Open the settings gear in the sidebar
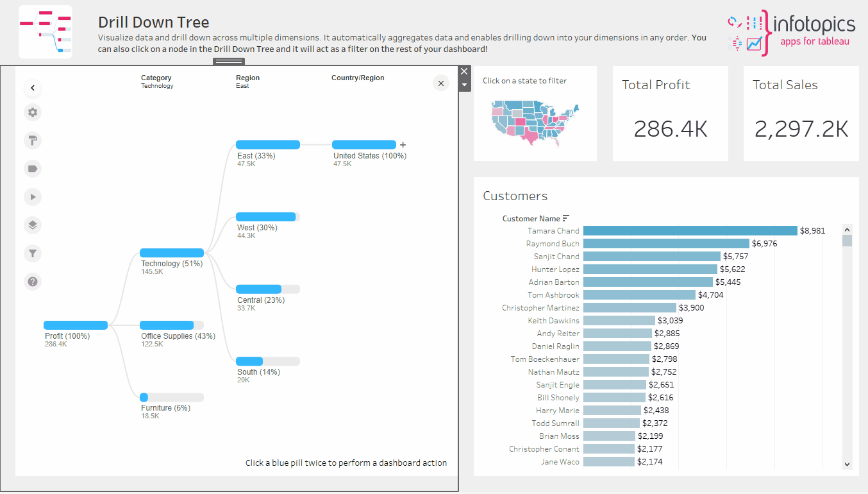868x494 pixels. click(x=33, y=112)
